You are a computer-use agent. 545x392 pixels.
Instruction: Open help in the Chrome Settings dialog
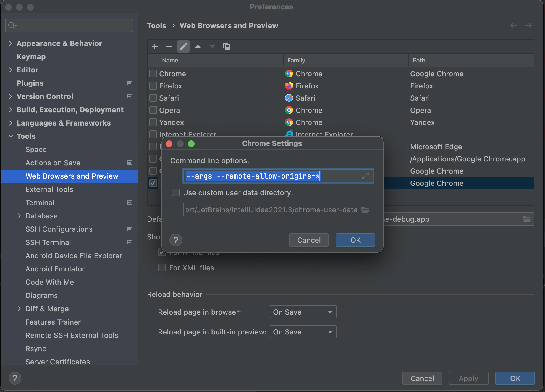click(x=176, y=240)
